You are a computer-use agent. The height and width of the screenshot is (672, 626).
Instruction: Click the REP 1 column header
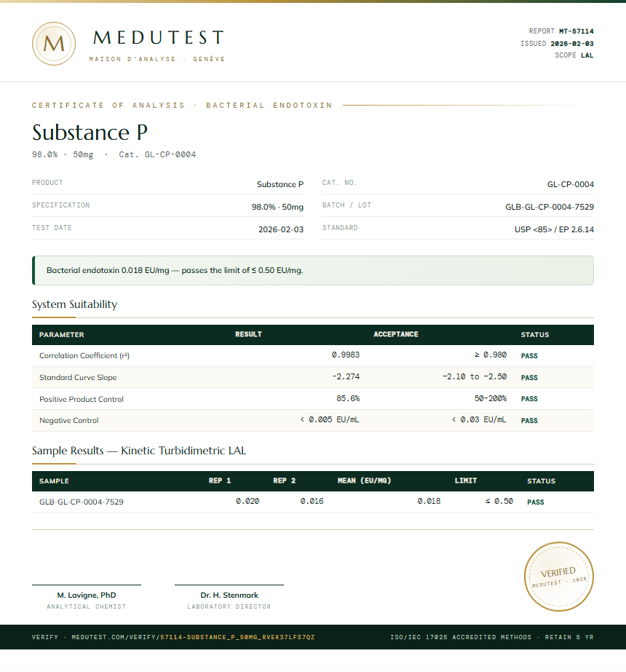220,481
